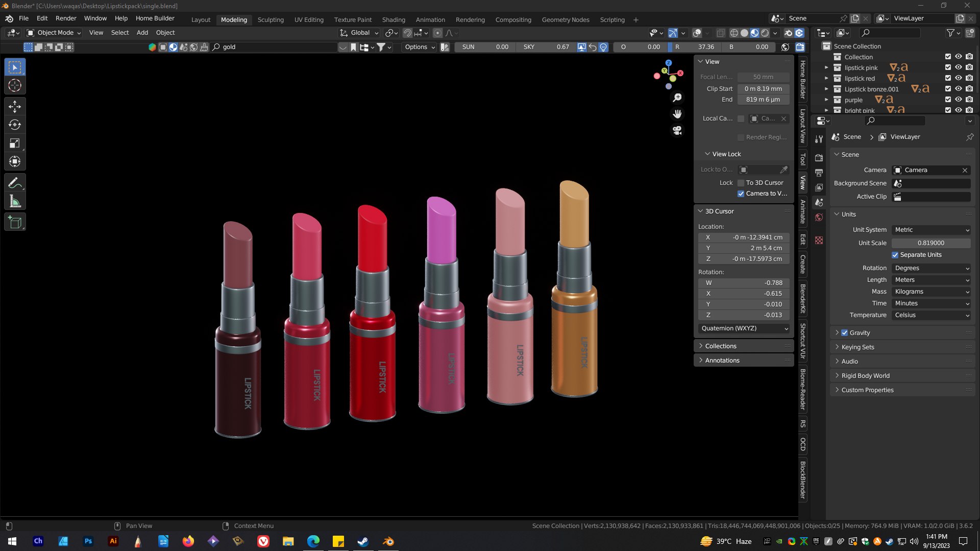Activate the 3D Cursor tool

point(15,85)
